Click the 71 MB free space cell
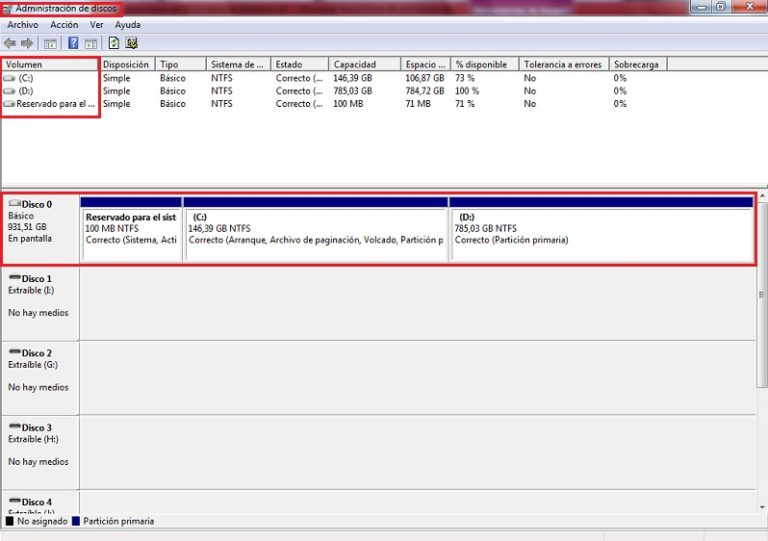The image size is (768, 541). (x=418, y=104)
